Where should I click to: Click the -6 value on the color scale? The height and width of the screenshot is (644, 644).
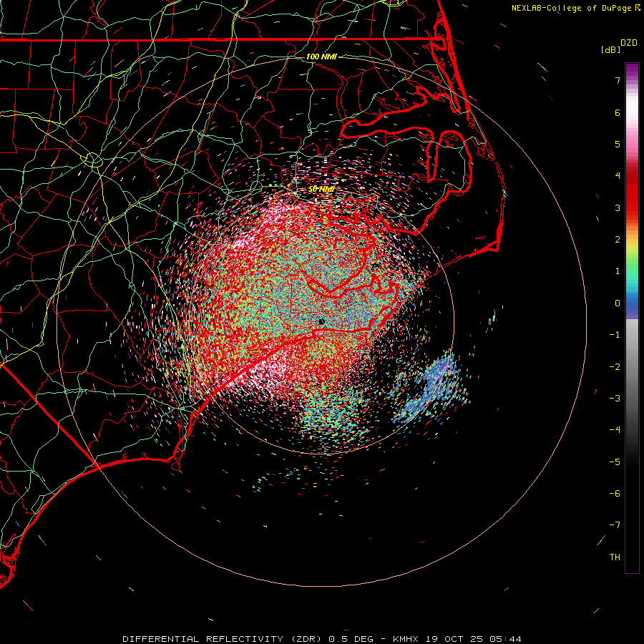pyautogui.click(x=615, y=494)
